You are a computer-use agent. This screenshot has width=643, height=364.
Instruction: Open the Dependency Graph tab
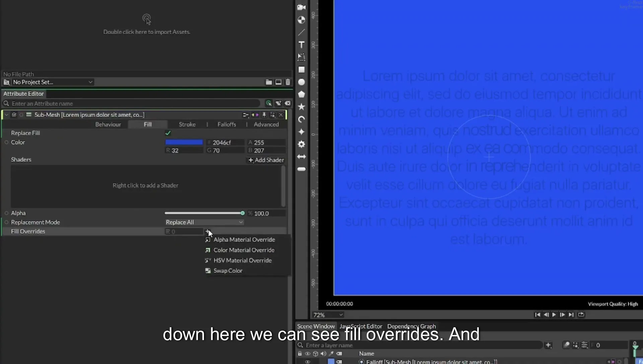point(412,326)
